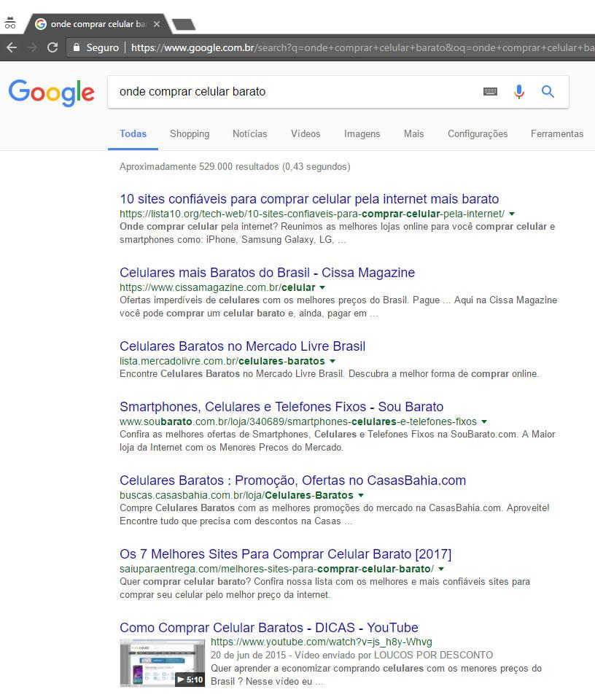Image resolution: width=595 pixels, height=700 pixels.
Task: Click the 'Aproximadamente 529.000 resultados' text
Action: 235,166
